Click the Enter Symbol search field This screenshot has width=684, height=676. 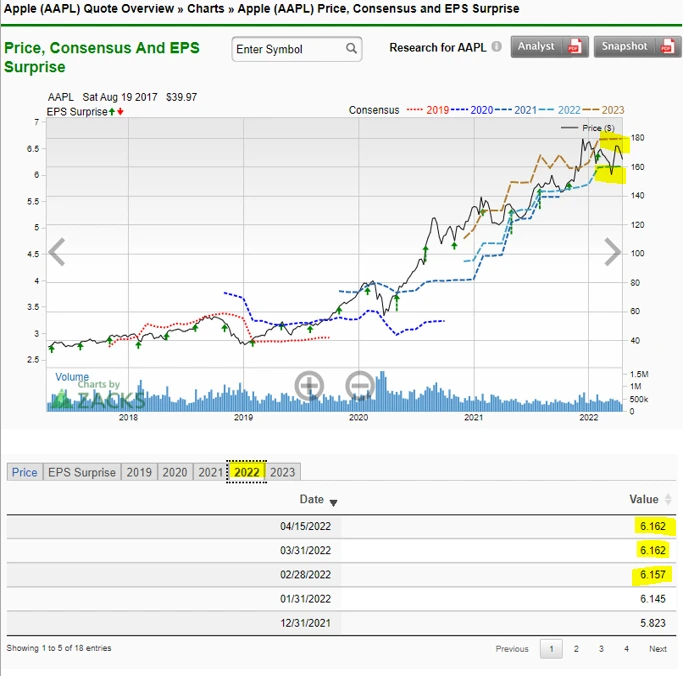pos(297,49)
